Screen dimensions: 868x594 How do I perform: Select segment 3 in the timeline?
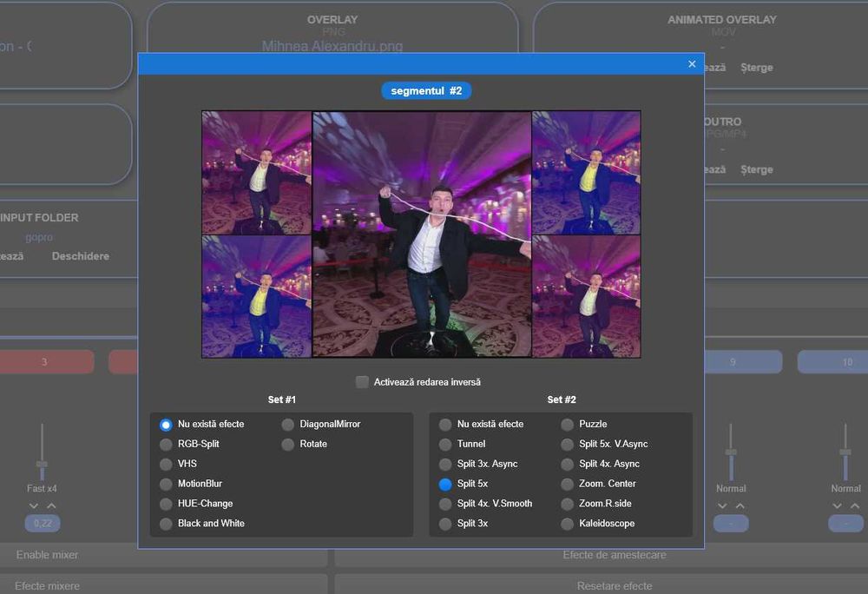point(44,361)
